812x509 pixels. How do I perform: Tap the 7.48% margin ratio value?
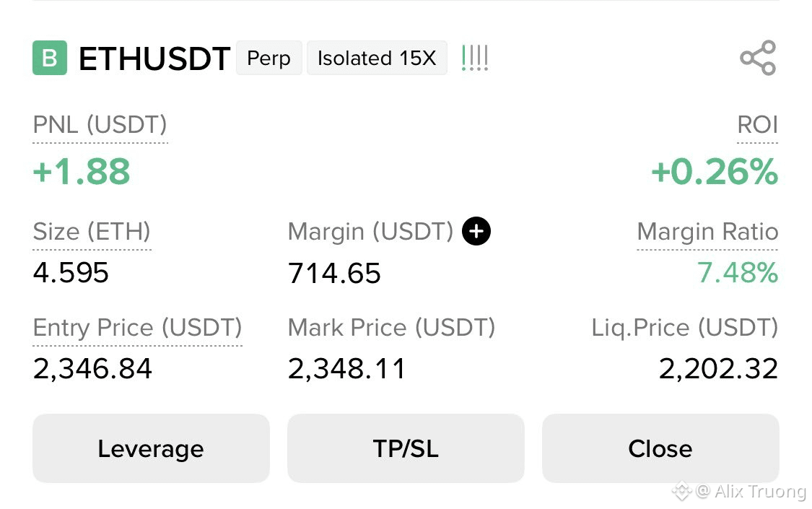click(738, 272)
